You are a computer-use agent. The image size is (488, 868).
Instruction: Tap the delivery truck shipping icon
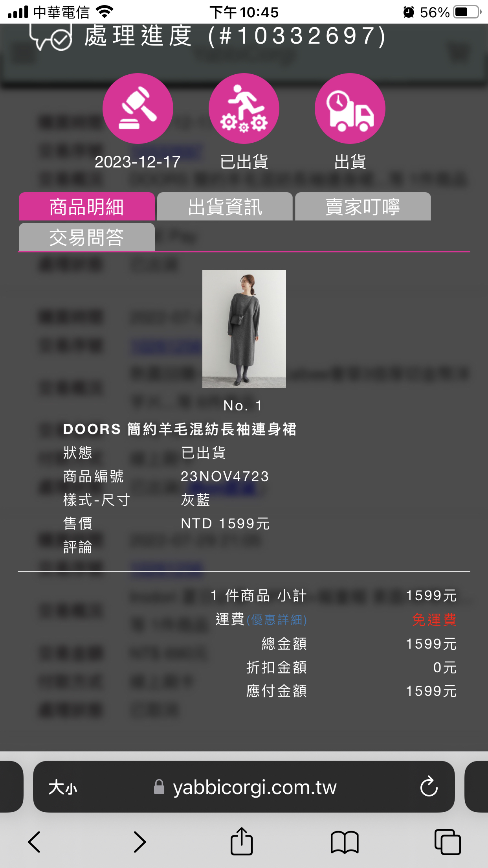click(x=350, y=108)
